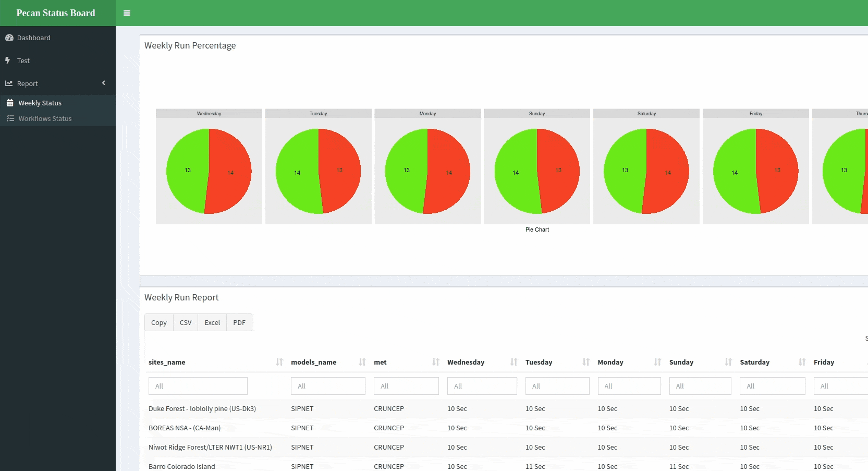The height and width of the screenshot is (471, 868).
Task: Click the Sunday filter field
Action: pos(700,386)
